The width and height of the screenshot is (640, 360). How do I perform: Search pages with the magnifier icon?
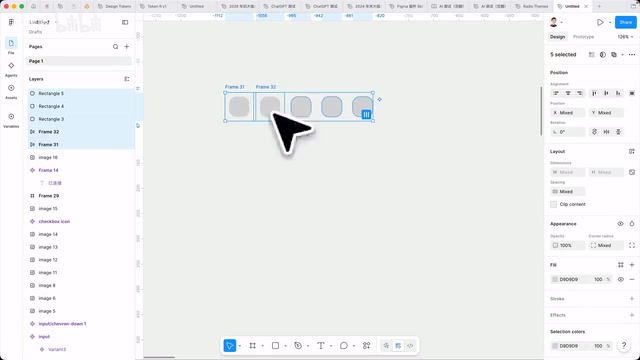click(x=116, y=47)
